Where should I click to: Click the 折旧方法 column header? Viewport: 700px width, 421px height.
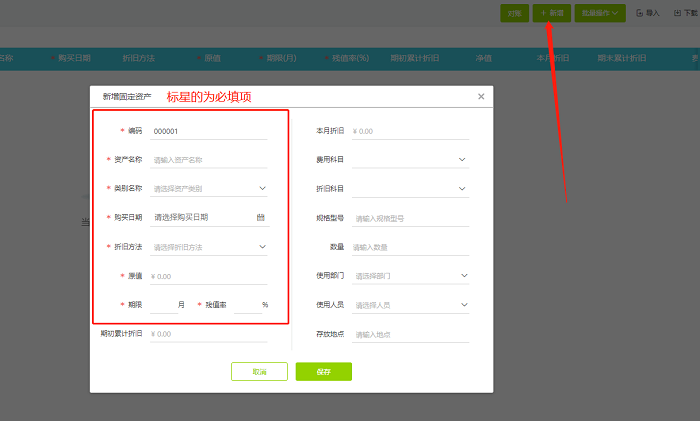(x=138, y=58)
